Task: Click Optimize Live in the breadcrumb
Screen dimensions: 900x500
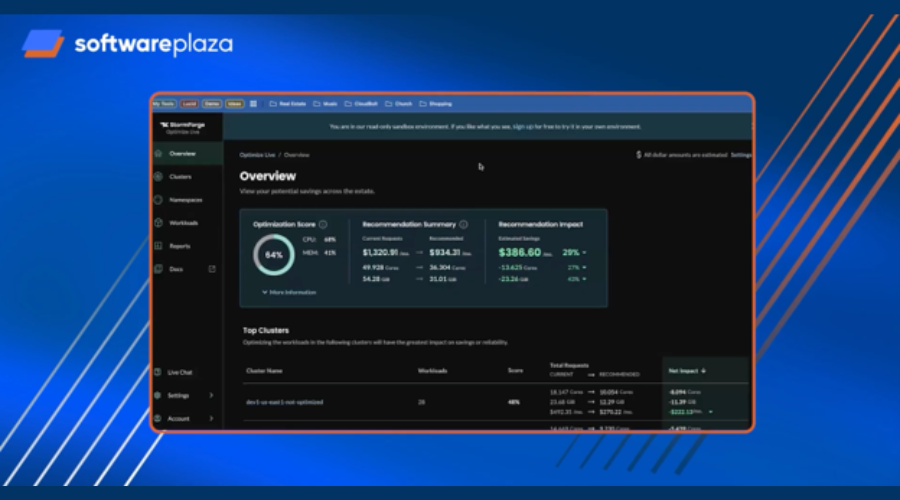Action: (258, 155)
